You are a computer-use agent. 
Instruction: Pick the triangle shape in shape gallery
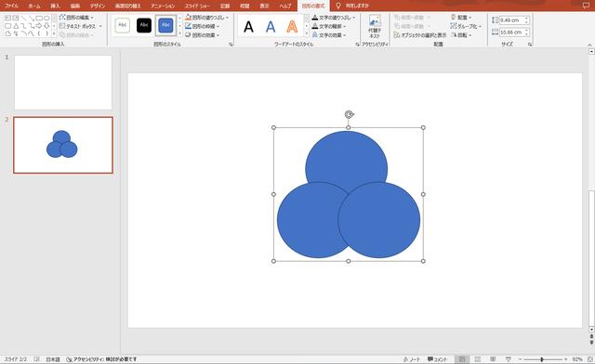(16, 26)
